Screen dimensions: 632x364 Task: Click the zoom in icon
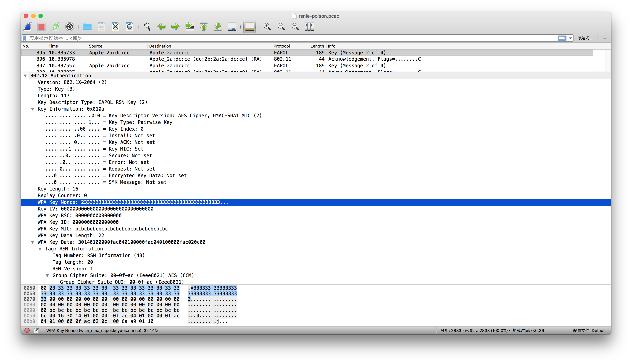click(x=267, y=26)
